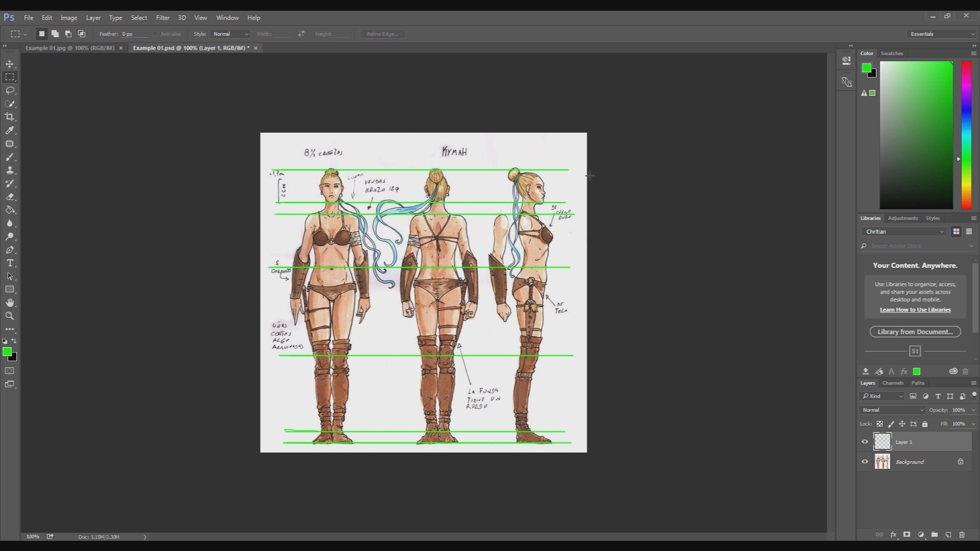Click the hue spectrum slider bar

(x=966, y=135)
